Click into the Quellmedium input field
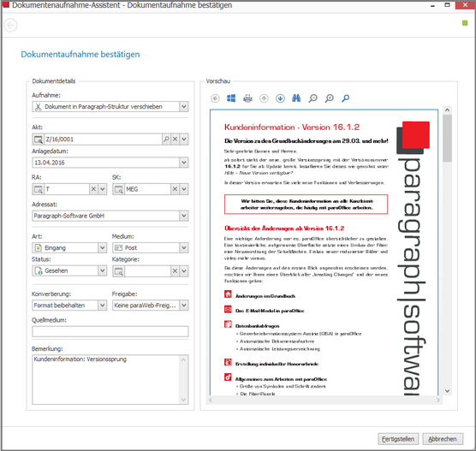Image resolution: width=476 pixels, height=451 pixels. point(110,331)
